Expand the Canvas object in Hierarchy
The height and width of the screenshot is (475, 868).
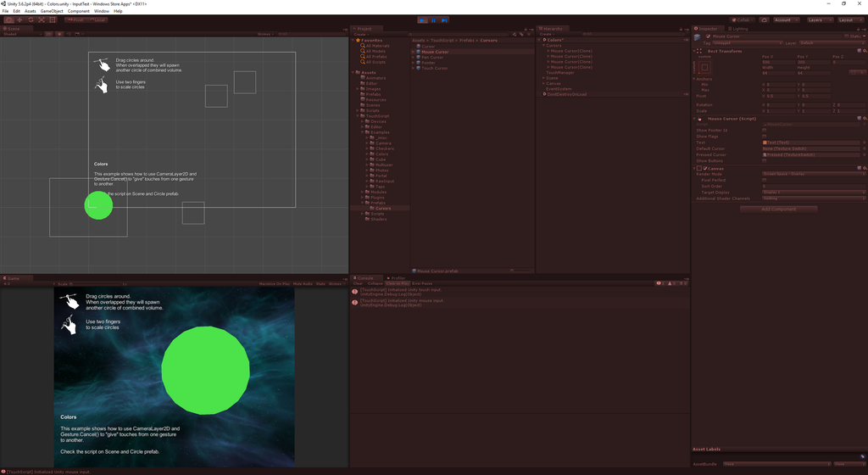coord(543,83)
